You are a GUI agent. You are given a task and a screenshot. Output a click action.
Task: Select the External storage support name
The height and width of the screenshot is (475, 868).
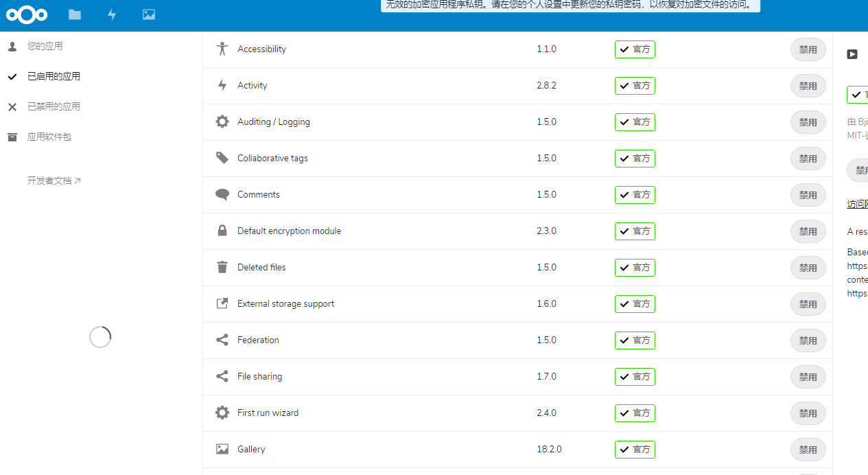[x=286, y=303]
